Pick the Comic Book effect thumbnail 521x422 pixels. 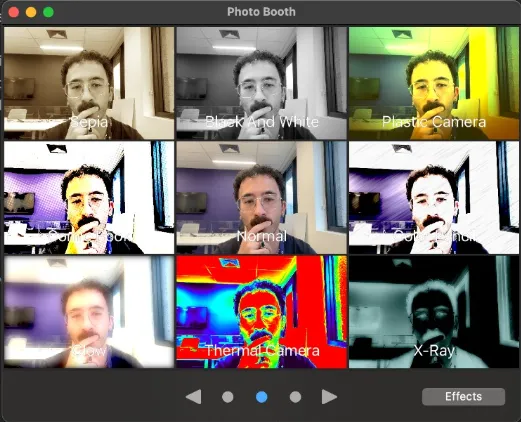click(x=89, y=197)
